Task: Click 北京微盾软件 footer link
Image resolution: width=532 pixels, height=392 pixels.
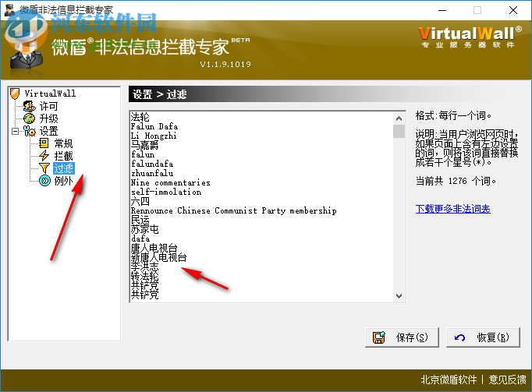Action: 449,380
